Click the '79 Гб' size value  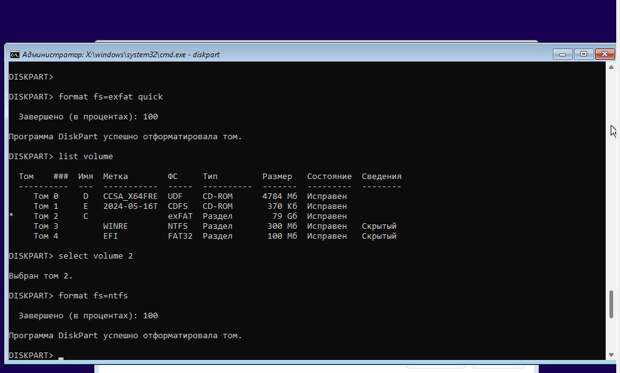click(x=285, y=216)
